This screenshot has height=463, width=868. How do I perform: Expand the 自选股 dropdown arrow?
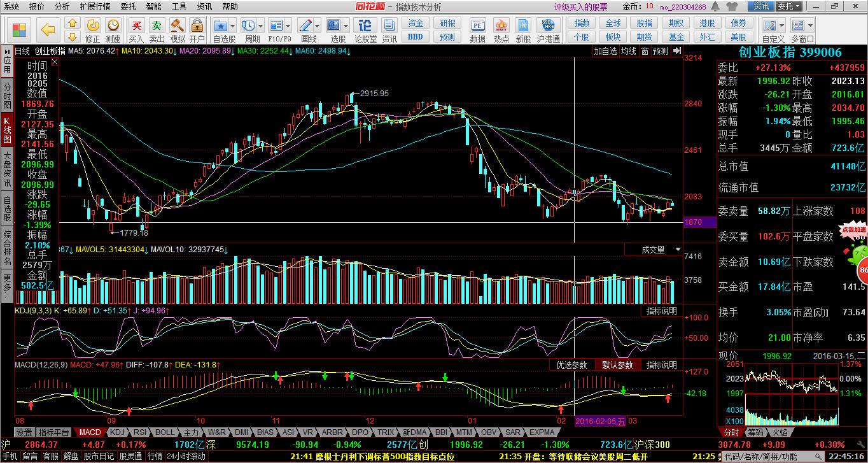pyautogui.click(x=232, y=26)
